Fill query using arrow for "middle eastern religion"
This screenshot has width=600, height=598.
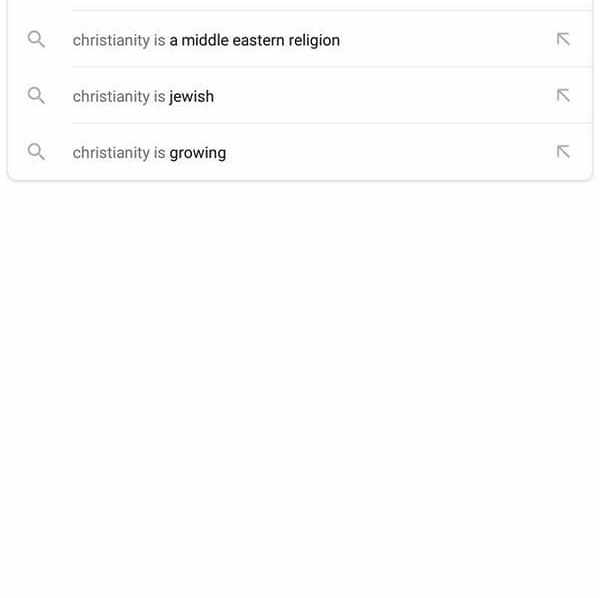click(563, 40)
